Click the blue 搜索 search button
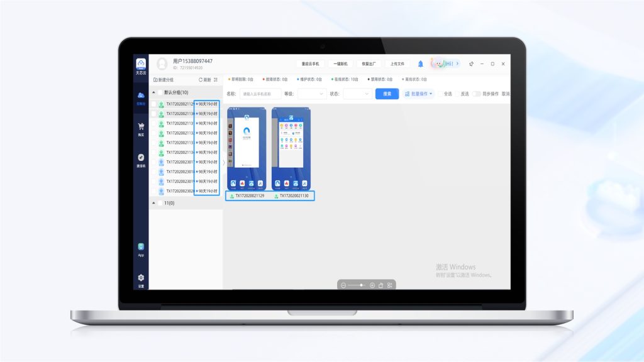 point(387,94)
